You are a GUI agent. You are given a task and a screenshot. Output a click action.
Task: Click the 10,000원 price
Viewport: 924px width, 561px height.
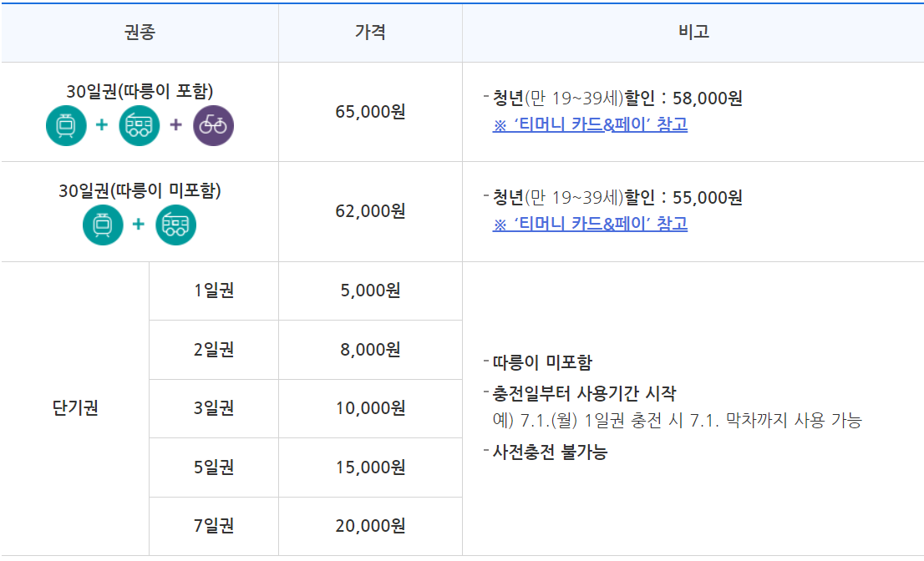pos(370,408)
